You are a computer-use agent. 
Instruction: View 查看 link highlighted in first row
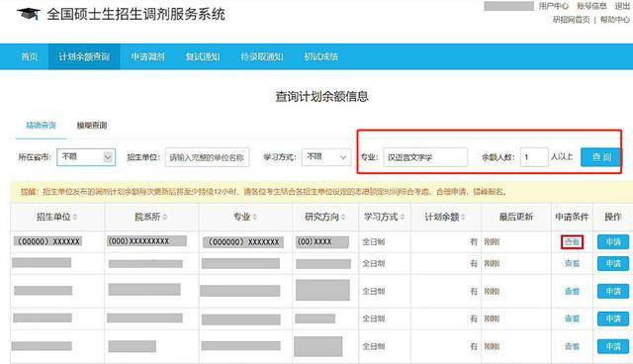point(572,241)
